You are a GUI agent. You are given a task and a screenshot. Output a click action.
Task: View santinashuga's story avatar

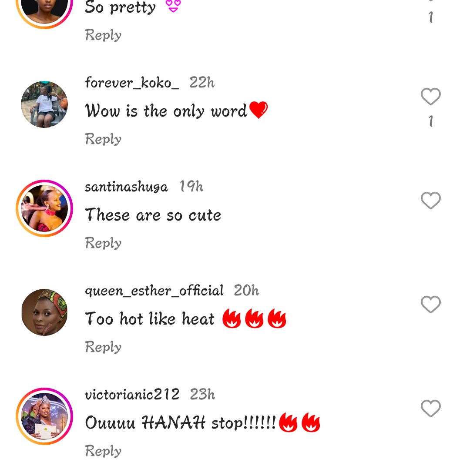44,208
